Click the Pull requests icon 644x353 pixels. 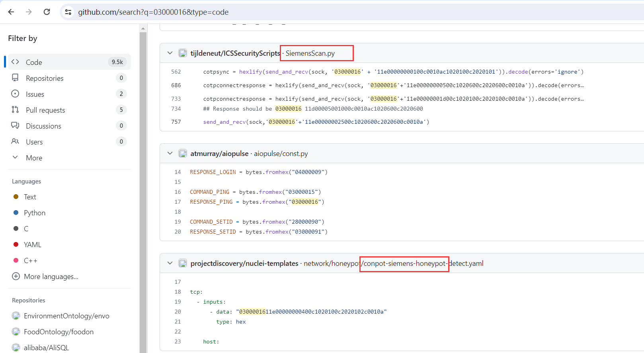[x=15, y=109]
